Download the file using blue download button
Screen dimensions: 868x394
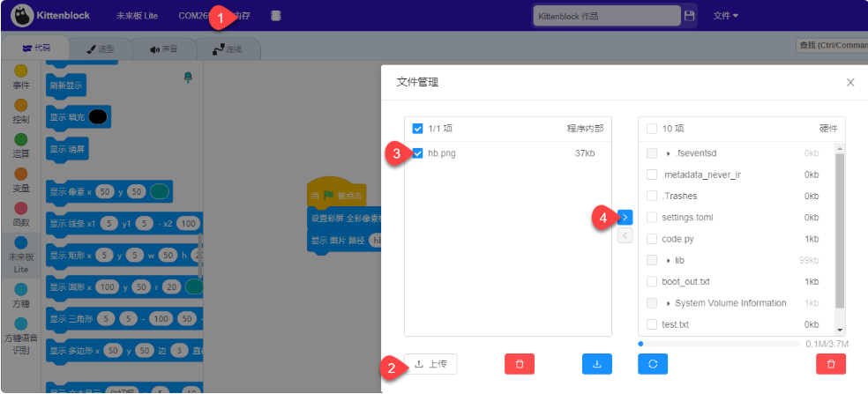[596, 364]
